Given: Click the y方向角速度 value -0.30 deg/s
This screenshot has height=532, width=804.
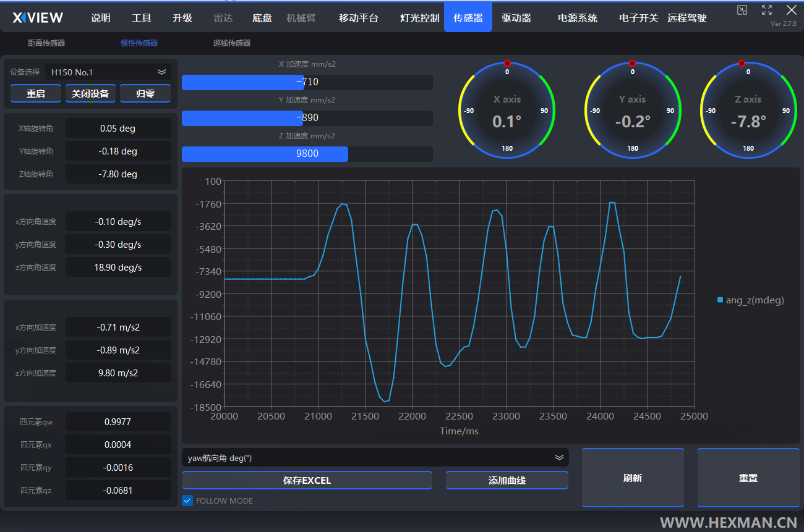Looking at the screenshot, I should (x=118, y=245).
